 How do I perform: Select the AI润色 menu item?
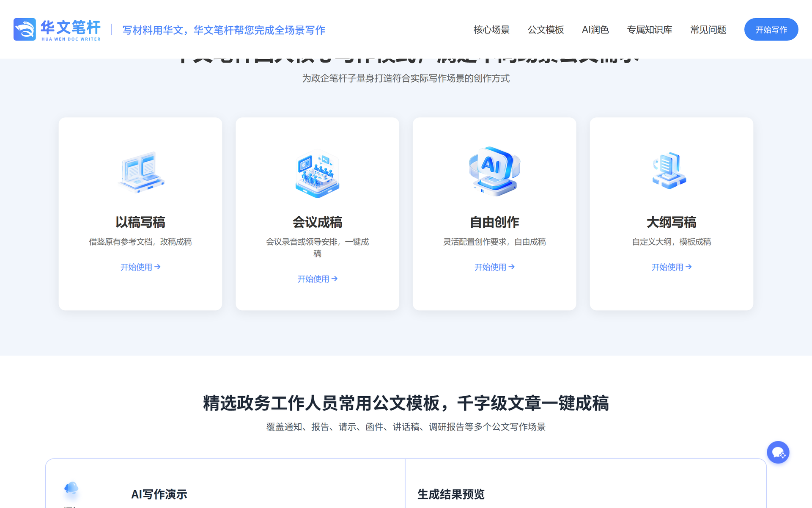595,30
